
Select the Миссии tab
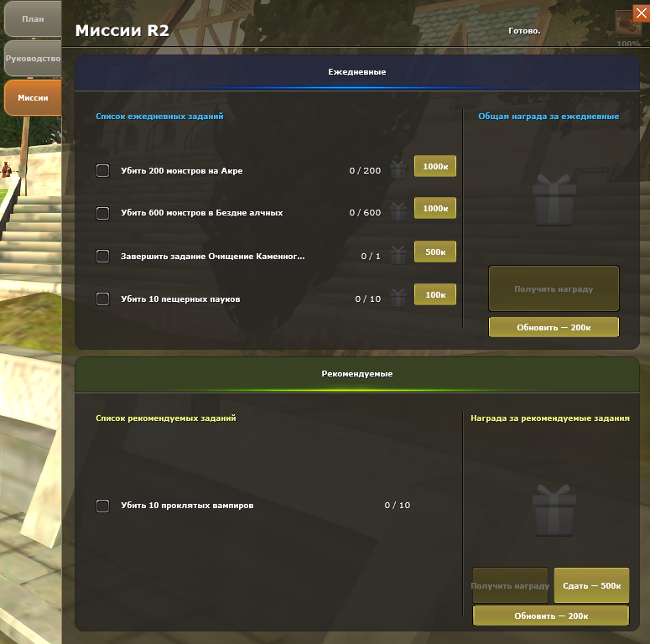(33, 98)
